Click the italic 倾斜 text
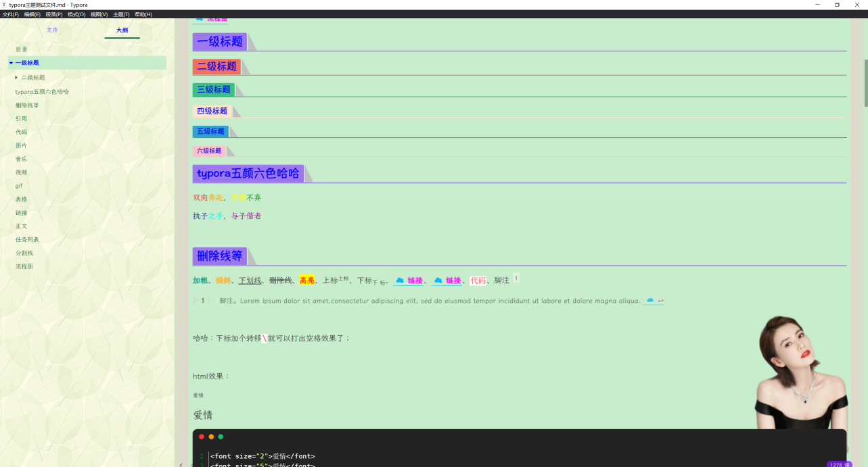 pyautogui.click(x=223, y=280)
